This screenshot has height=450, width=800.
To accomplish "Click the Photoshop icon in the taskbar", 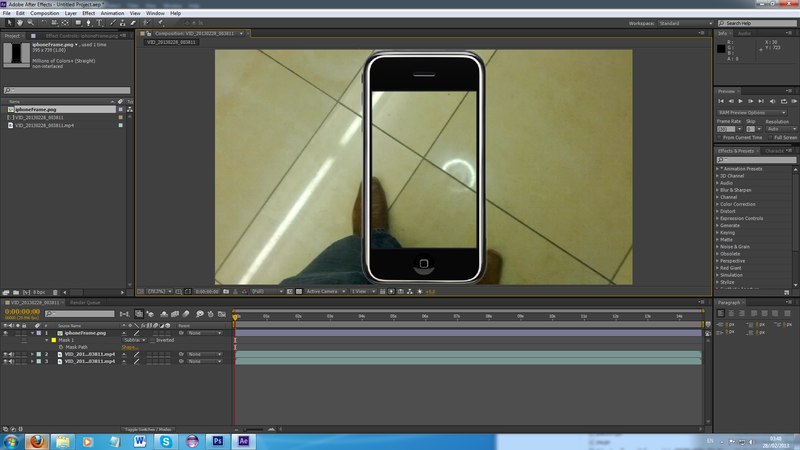I will [218, 440].
